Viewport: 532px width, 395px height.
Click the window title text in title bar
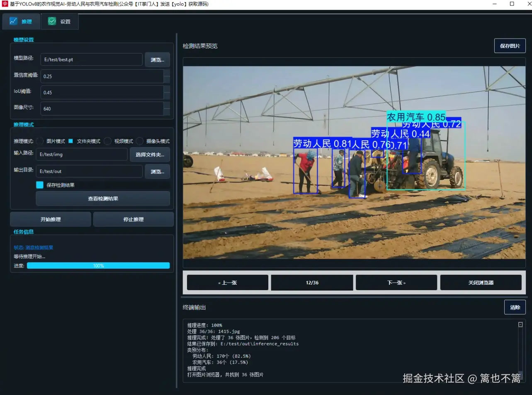pos(109,4)
